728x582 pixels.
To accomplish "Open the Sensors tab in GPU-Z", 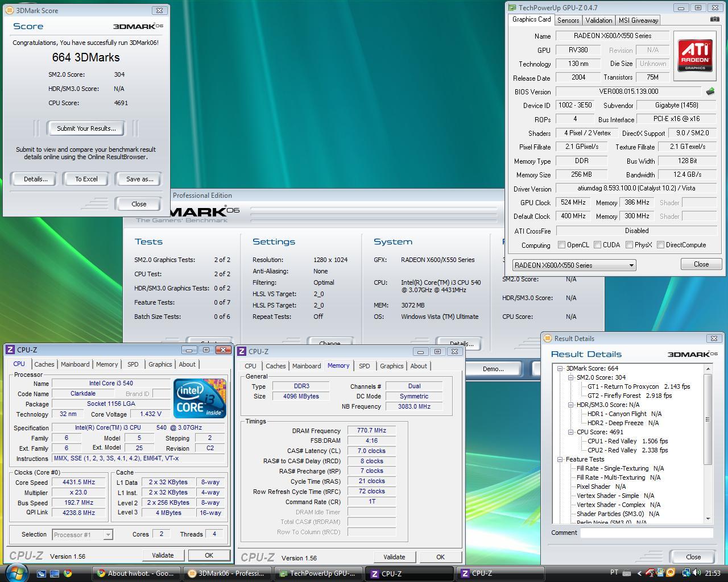I will coord(568,20).
